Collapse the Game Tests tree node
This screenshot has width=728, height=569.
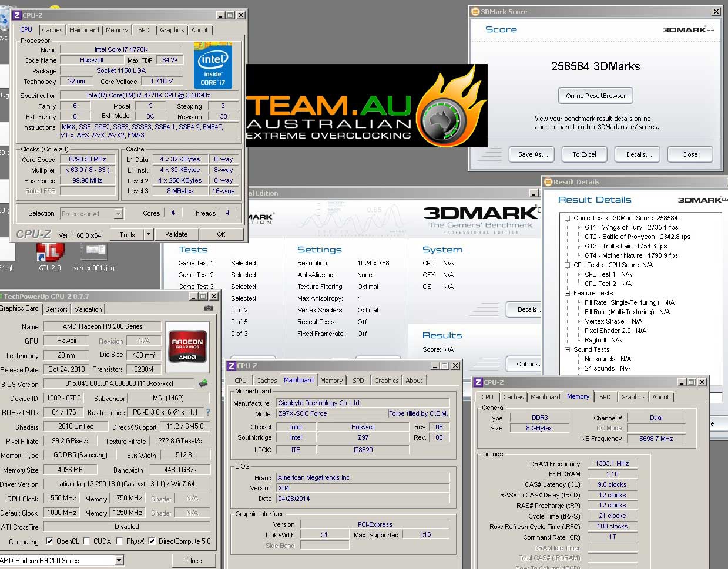(x=568, y=218)
